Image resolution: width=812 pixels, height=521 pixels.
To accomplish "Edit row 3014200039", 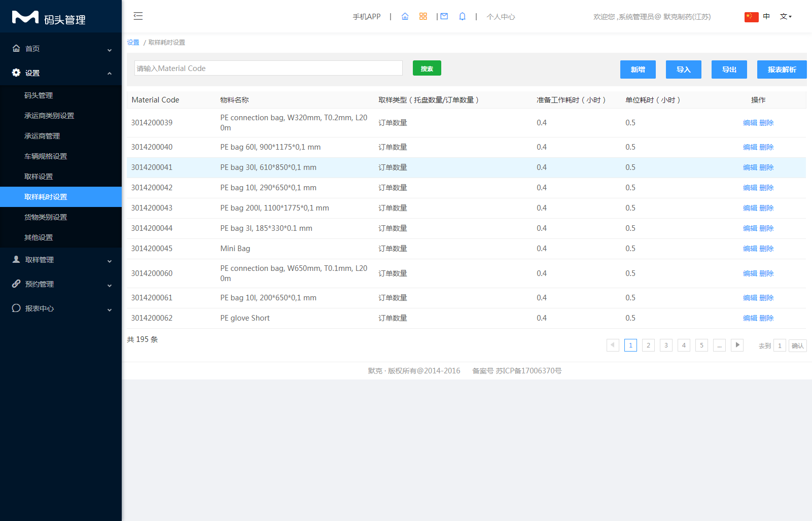I will [x=750, y=123].
